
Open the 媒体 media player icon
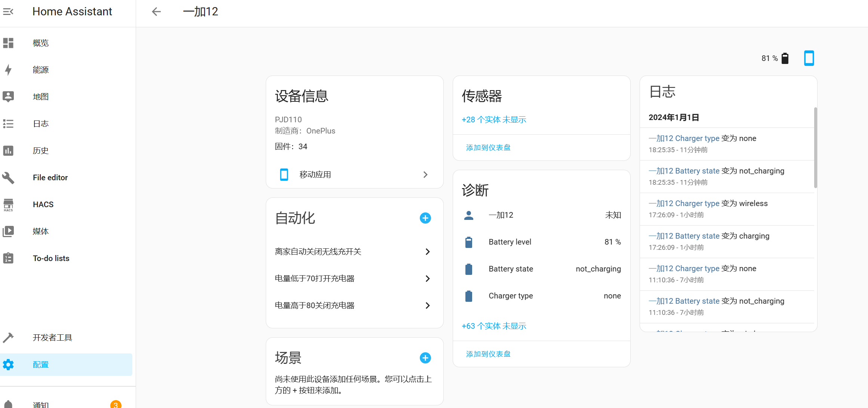click(x=8, y=231)
